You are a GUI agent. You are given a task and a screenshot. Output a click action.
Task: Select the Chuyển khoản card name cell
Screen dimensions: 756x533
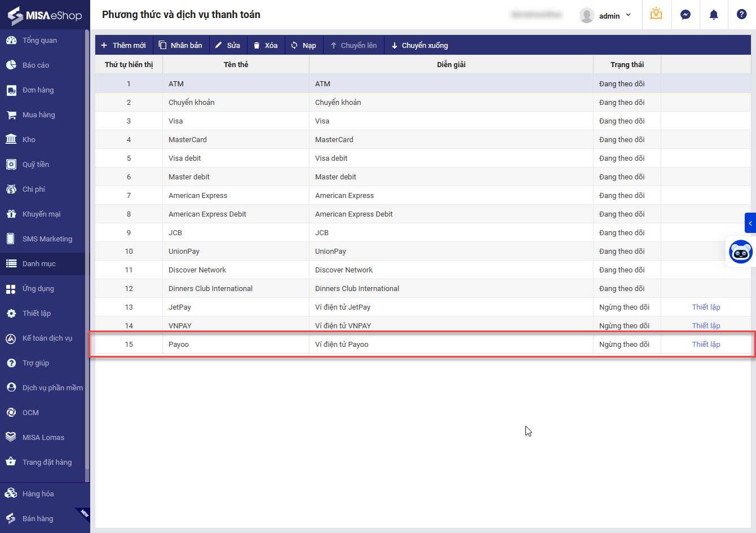click(236, 103)
